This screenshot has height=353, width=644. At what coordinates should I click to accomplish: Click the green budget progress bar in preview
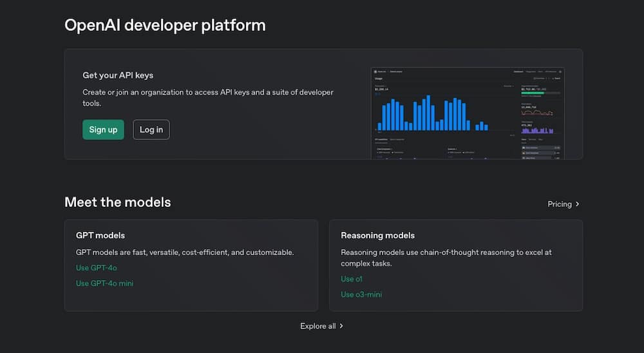click(533, 93)
